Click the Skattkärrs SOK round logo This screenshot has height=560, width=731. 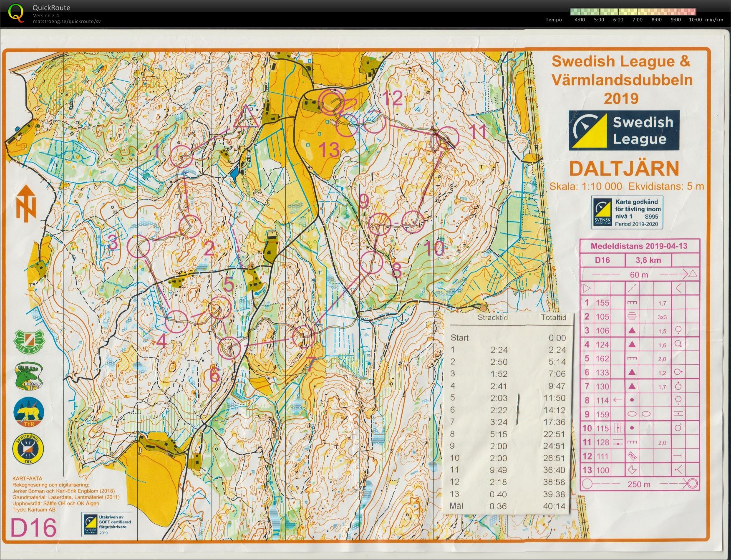click(28, 449)
